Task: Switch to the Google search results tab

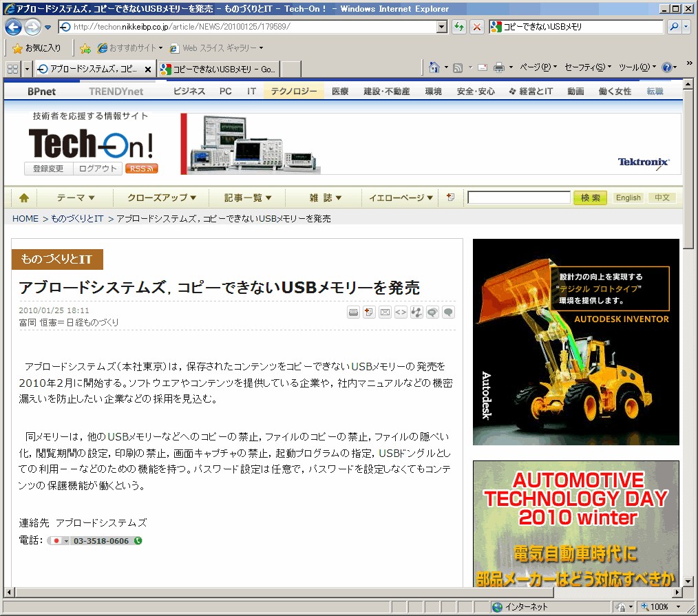Action: pyautogui.click(x=219, y=69)
